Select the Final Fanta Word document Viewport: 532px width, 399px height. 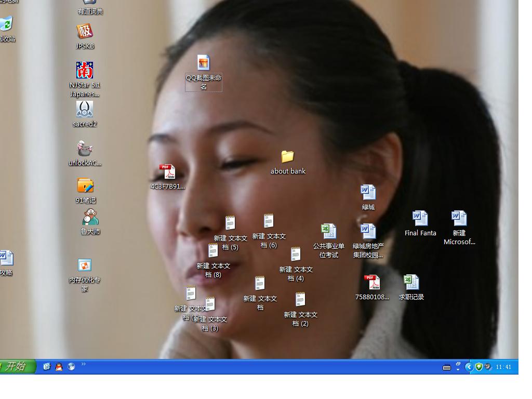pyautogui.click(x=420, y=219)
